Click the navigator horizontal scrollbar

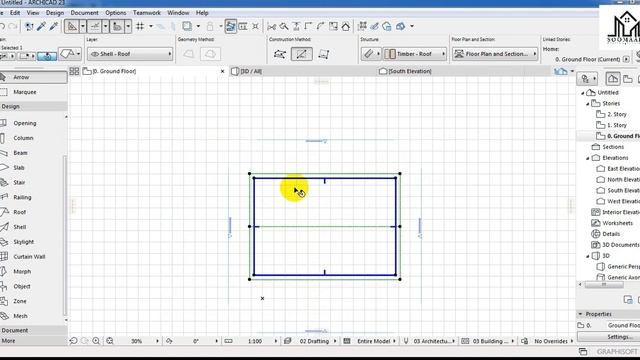(x=604, y=284)
